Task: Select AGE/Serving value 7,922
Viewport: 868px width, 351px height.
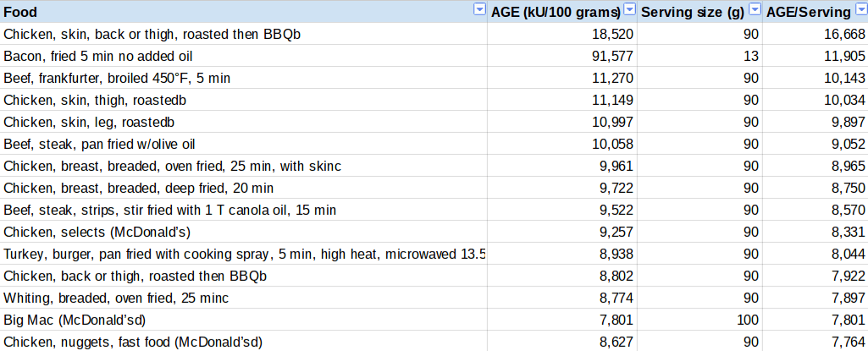Action: click(815, 276)
